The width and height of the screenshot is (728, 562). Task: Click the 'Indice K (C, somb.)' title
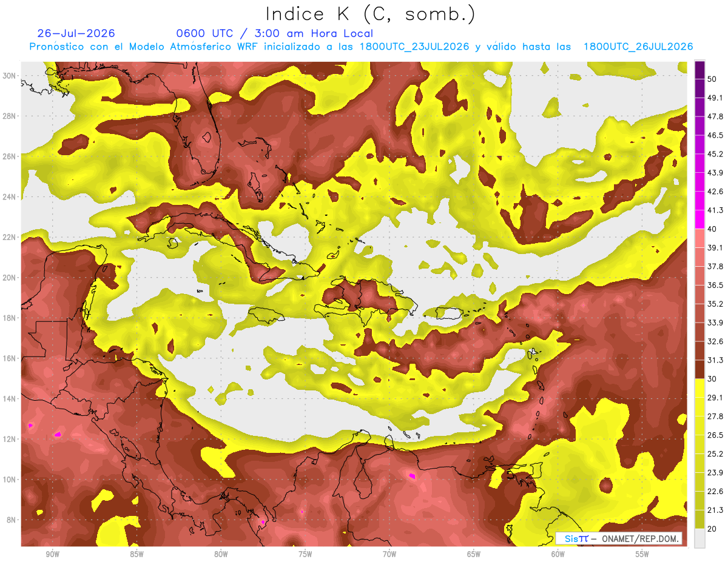point(371,15)
